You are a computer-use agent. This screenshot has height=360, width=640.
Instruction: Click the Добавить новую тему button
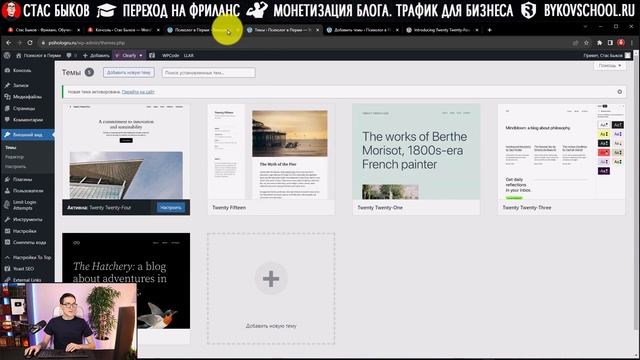click(x=129, y=73)
